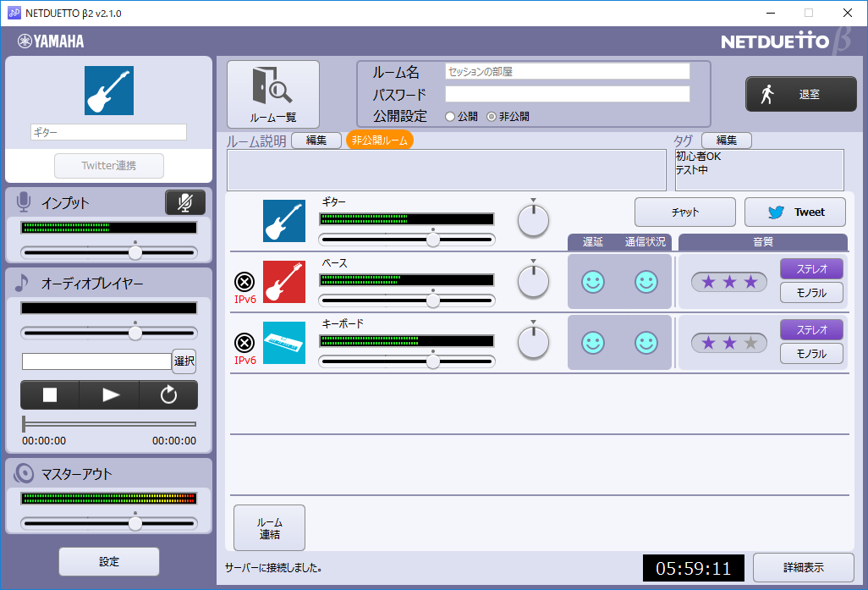Select ステレオ for the キーボード member
868x590 pixels.
[x=811, y=330]
